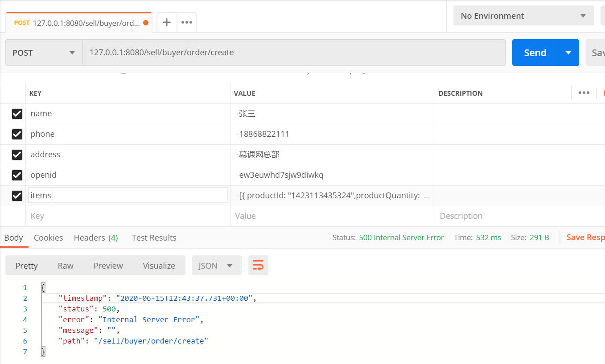
Task: Select Visualize response view
Action: pyautogui.click(x=159, y=266)
